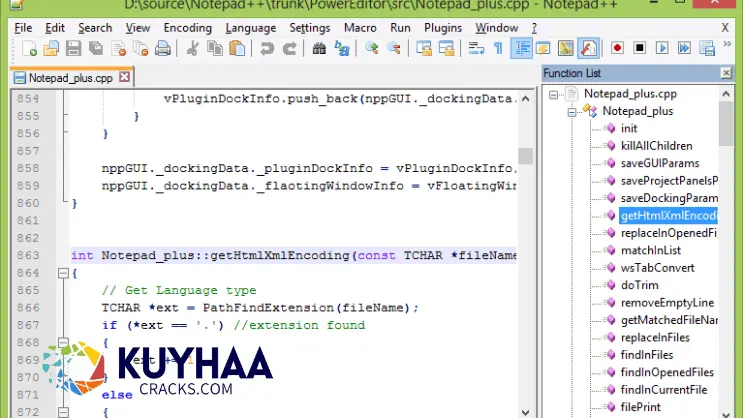Close the document with menu bar X
The height and width of the screenshot is (418, 743).
[x=725, y=28]
